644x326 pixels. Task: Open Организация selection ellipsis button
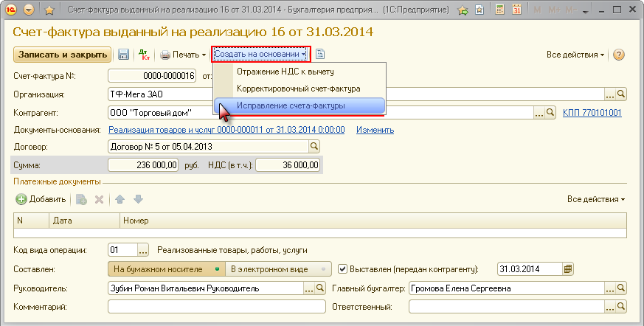click(x=610, y=94)
